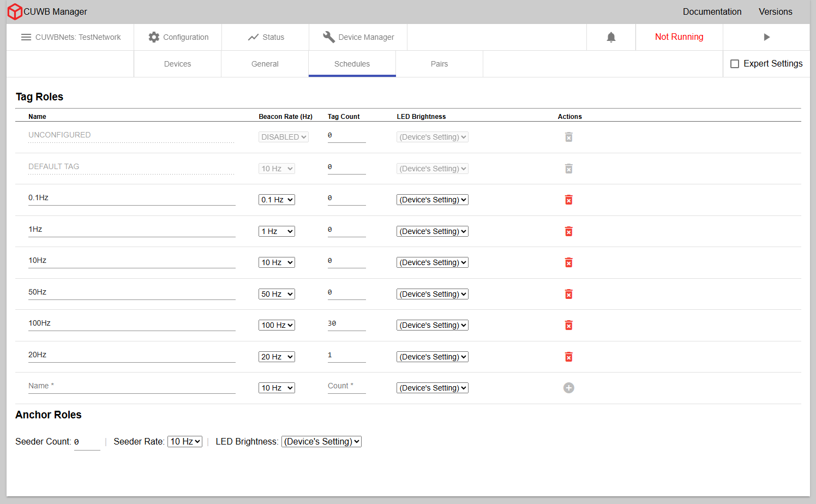The image size is (816, 504).
Task: Delete the 50Hz tag role
Action: pos(568,294)
